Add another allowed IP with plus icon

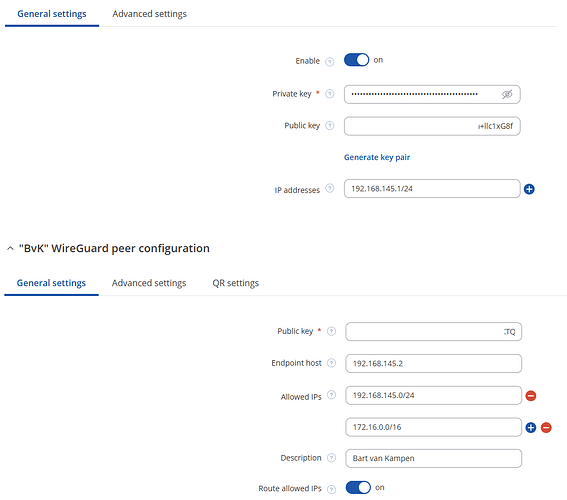click(x=530, y=428)
